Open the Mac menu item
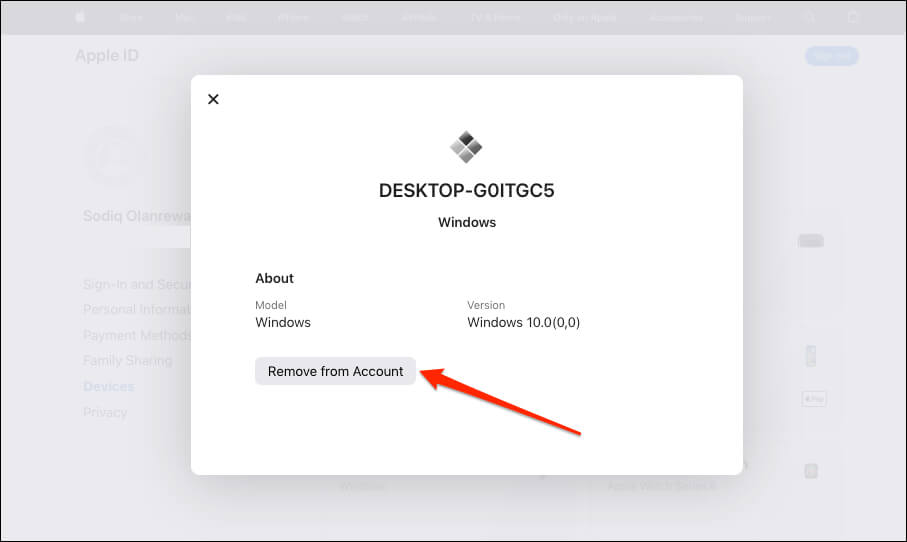 [184, 18]
